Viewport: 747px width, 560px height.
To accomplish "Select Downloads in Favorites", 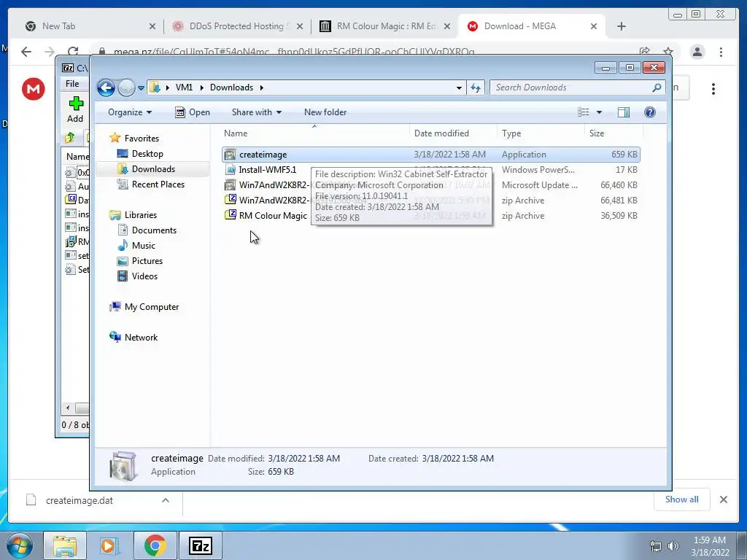I will click(x=153, y=169).
